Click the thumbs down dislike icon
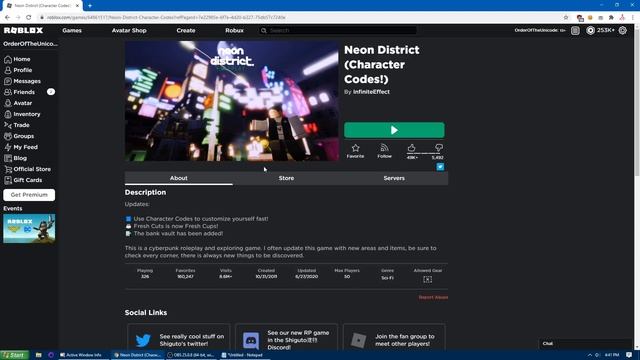 (x=439, y=148)
